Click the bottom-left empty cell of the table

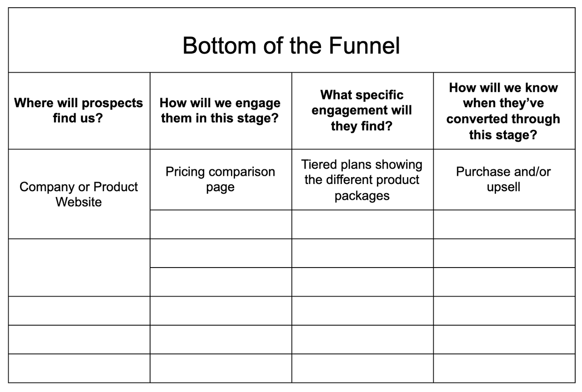point(79,368)
